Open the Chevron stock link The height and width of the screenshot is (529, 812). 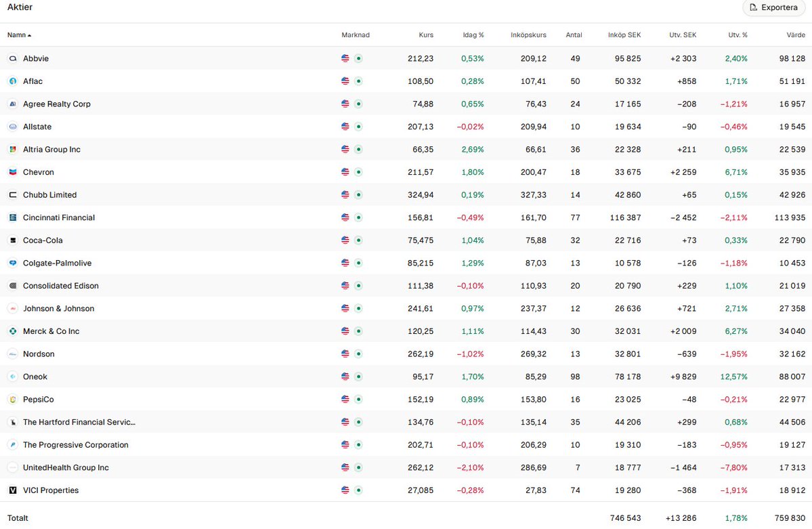39,172
